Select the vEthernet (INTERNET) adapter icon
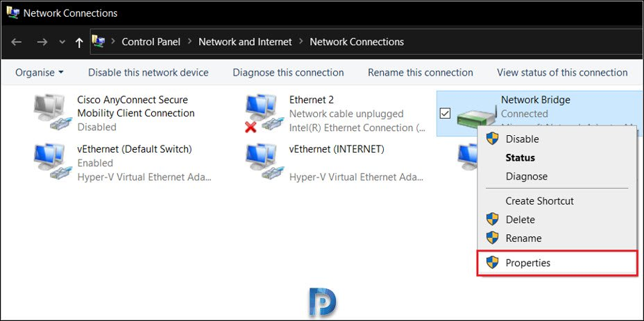The width and height of the screenshot is (644, 321). tap(262, 162)
